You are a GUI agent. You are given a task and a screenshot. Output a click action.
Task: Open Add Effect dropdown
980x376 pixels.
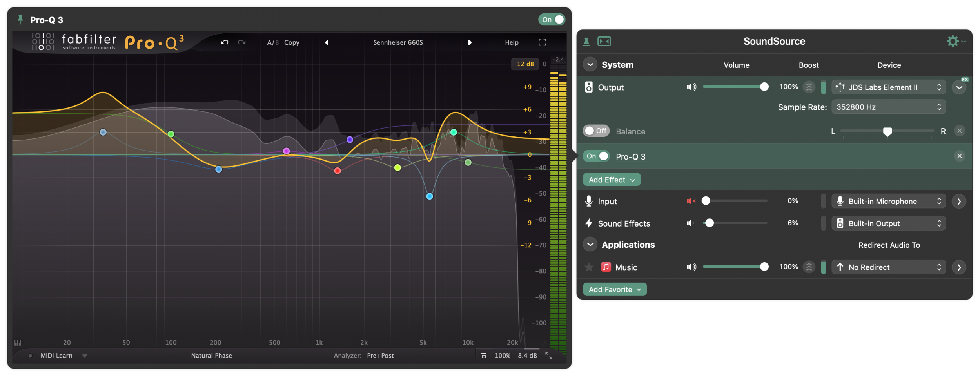pyautogui.click(x=612, y=180)
